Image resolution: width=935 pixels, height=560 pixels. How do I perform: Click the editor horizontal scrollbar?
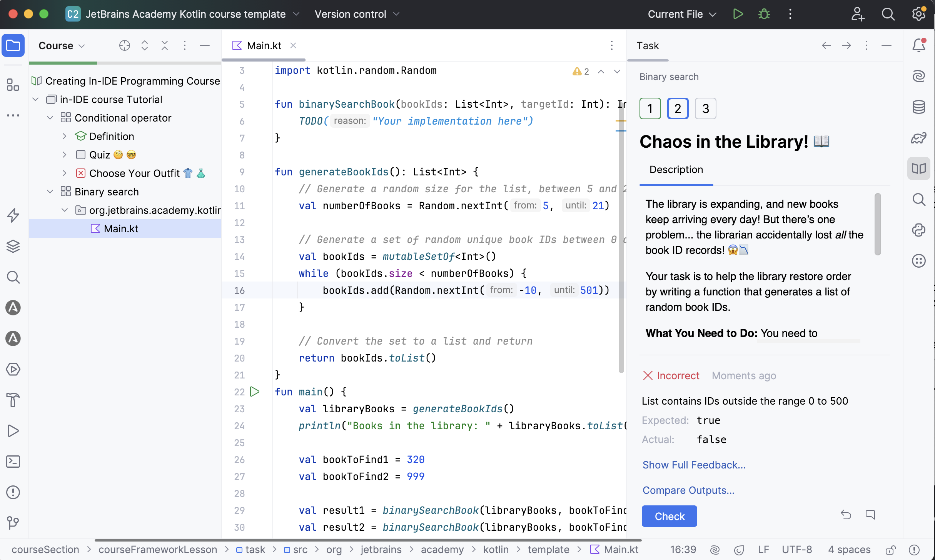coord(368,540)
